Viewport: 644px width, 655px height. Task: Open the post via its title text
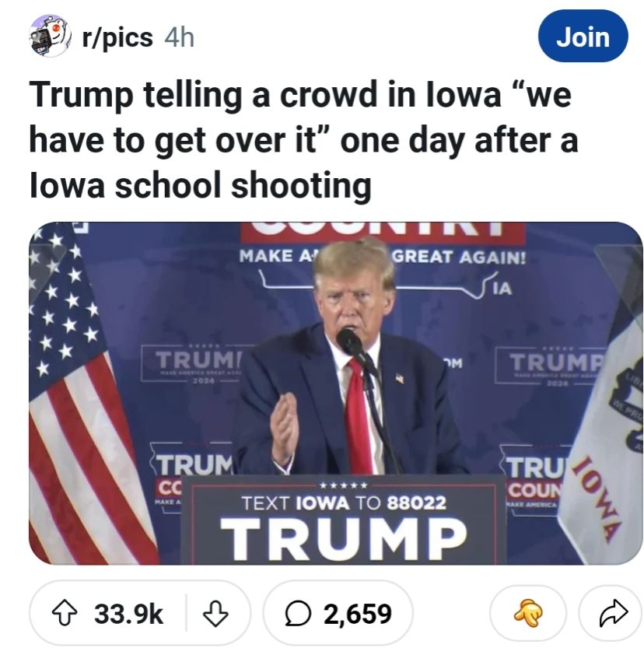click(303, 140)
